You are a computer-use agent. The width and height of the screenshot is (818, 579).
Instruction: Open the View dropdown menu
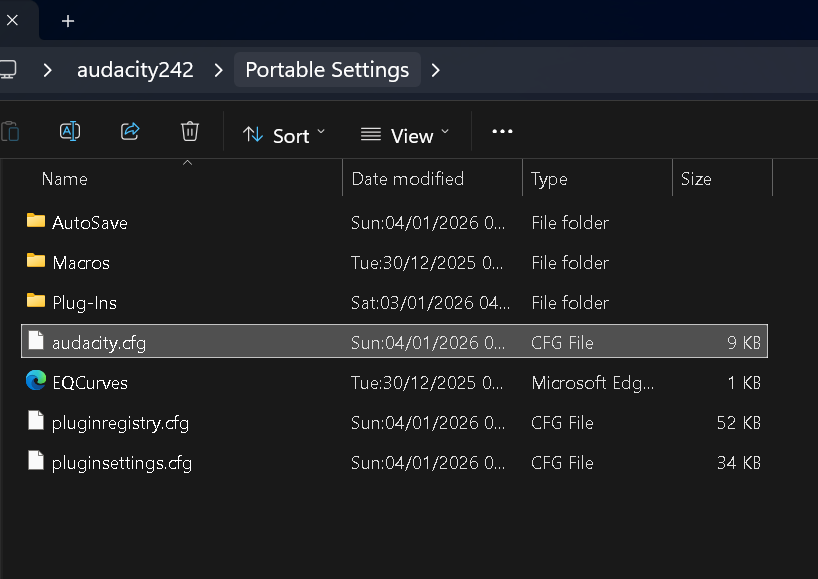(405, 135)
